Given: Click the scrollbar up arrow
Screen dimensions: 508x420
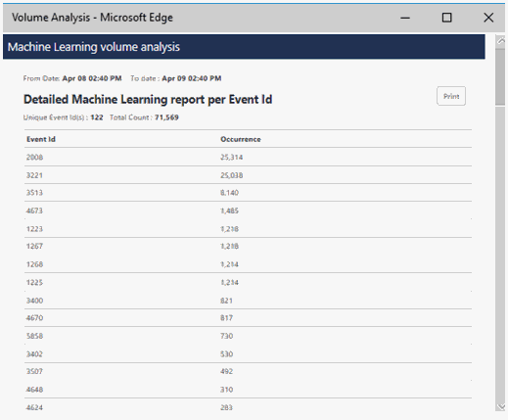Looking at the screenshot, I should tap(500, 41).
